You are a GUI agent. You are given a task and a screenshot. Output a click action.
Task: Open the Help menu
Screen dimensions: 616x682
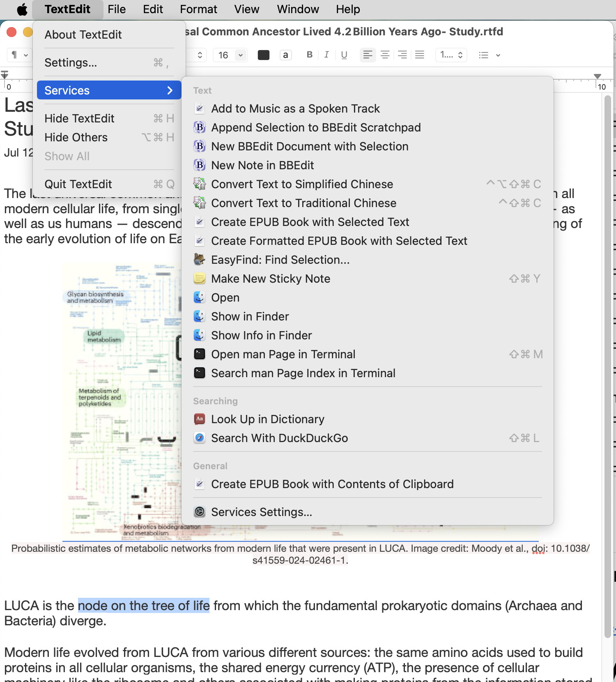point(348,9)
